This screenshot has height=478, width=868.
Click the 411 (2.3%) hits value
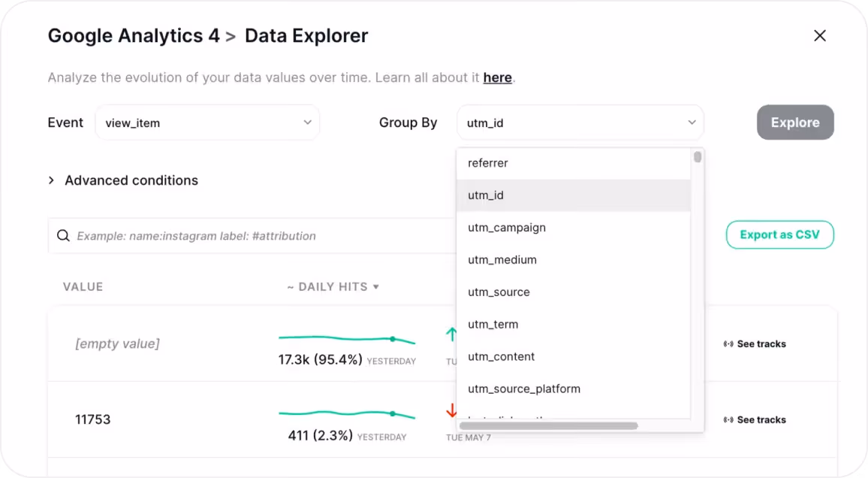point(320,435)
